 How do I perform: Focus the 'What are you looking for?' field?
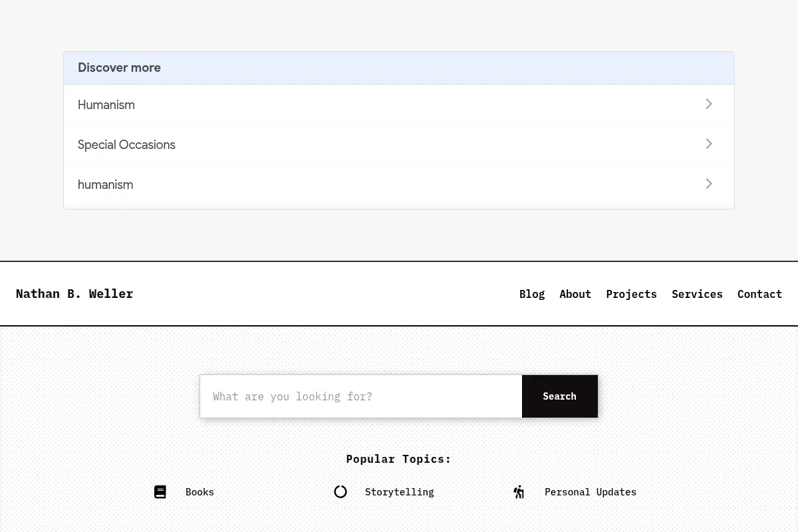361,396
